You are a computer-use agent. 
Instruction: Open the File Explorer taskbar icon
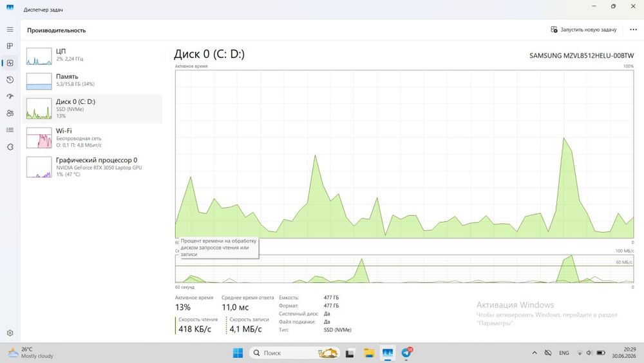369,353
